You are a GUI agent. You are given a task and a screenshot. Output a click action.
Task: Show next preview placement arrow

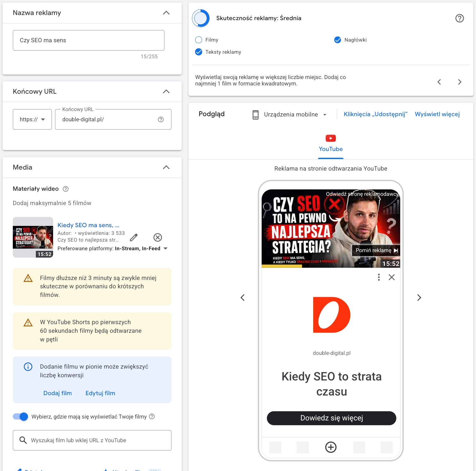[x=419, y=298]
